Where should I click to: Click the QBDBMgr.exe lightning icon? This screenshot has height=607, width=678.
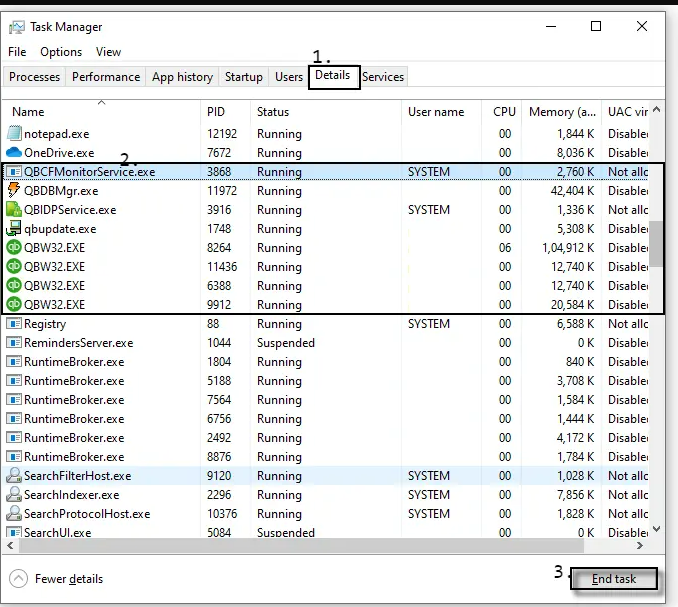14,190
